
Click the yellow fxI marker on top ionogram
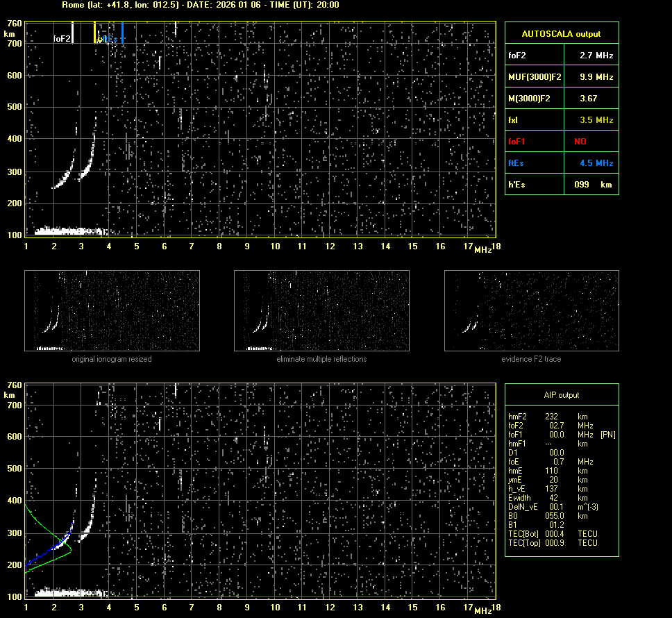[x=95, y=32]
